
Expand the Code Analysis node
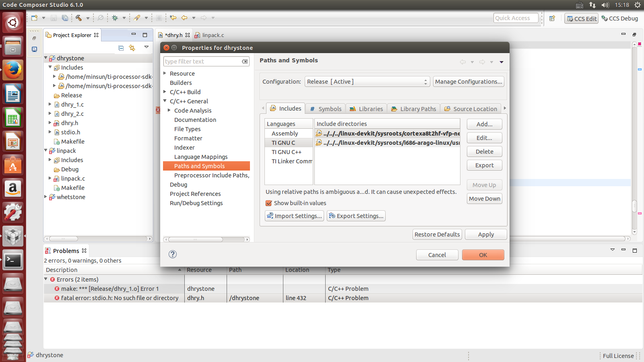tap(169, 110)
